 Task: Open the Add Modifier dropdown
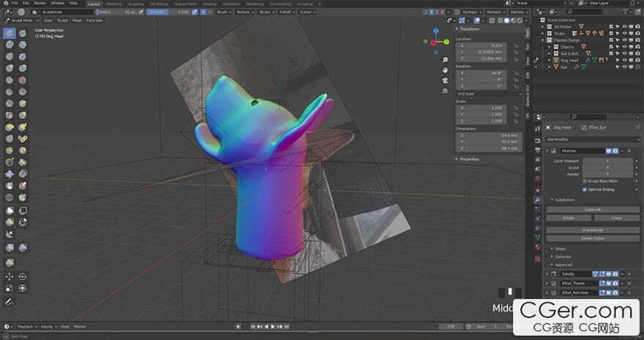coord(593,139)
